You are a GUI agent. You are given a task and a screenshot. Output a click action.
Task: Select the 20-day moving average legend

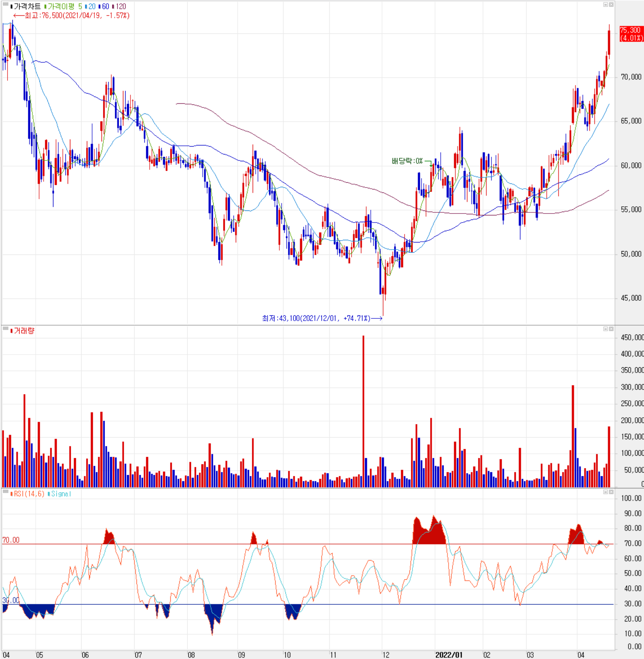[x=91, y=6]
